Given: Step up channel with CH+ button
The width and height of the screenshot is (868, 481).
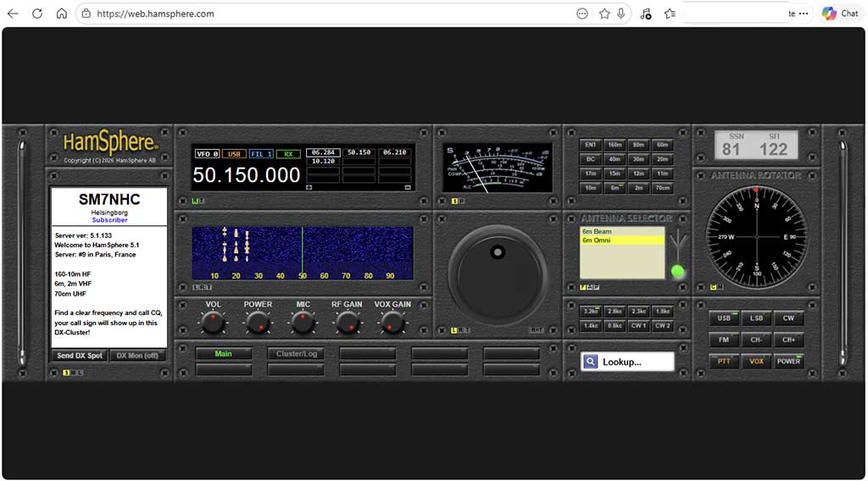Looking at the screenshot, I should (x=788, y=340).
